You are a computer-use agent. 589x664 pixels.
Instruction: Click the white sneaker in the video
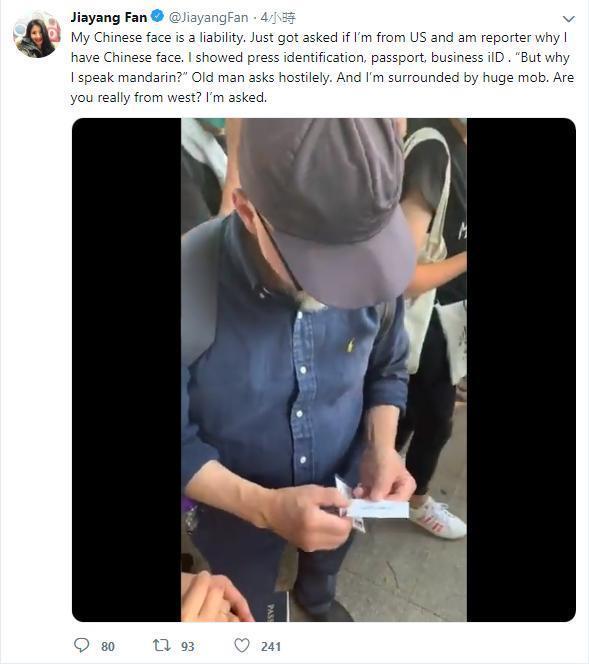pyautogui.click(x=438, y=518)
